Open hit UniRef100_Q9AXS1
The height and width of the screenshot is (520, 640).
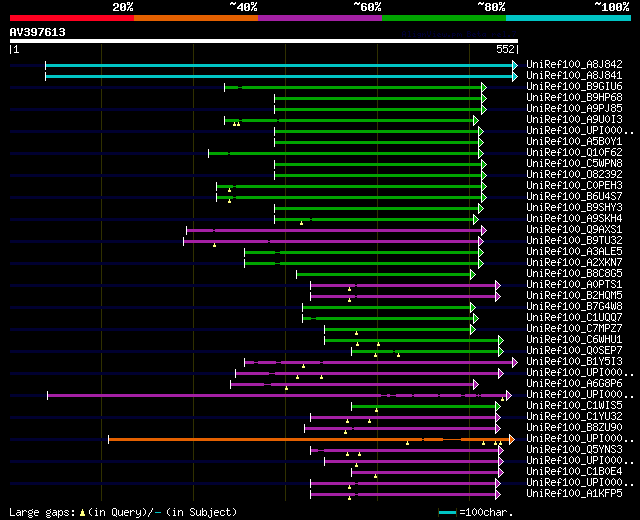click(x=574, y=229)
